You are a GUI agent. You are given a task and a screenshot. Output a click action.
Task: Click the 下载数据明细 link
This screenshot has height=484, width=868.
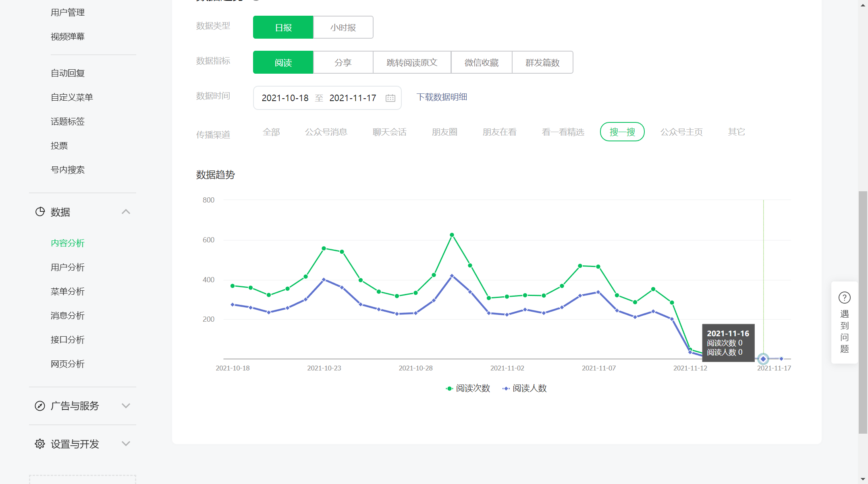coord(441,97)
